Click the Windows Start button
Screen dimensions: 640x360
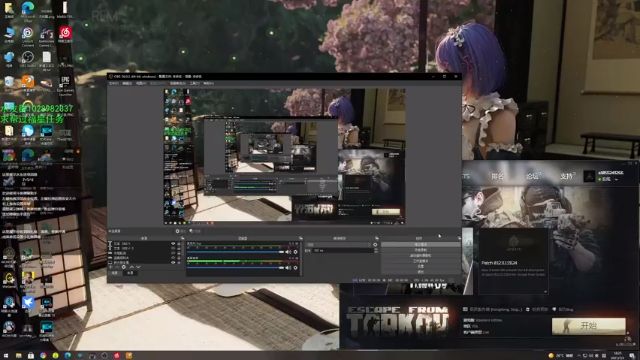pos(6,356)
